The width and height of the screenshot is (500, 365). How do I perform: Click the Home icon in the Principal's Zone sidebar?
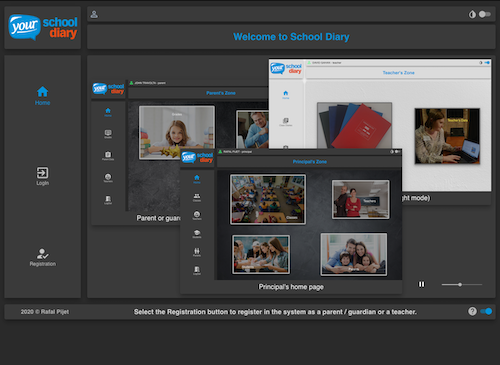197,179
